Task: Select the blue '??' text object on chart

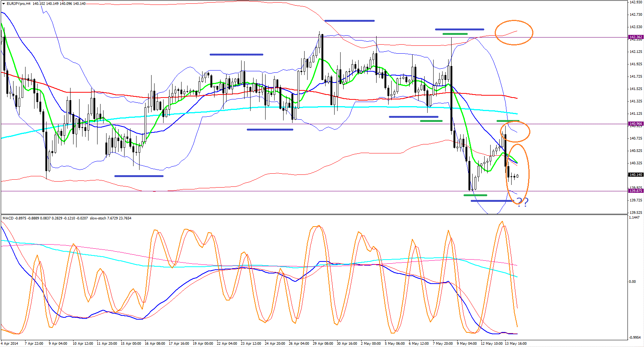Action: tap(522, 202)
